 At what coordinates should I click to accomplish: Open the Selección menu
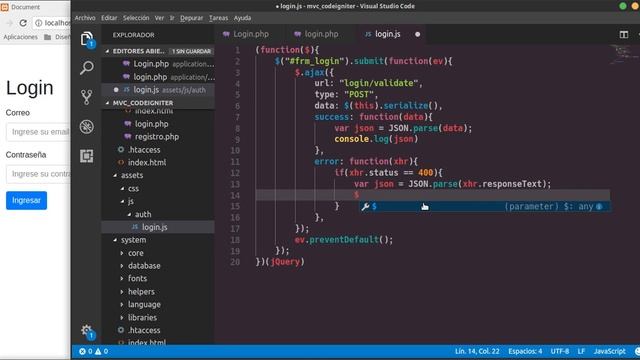coord(136,18)
